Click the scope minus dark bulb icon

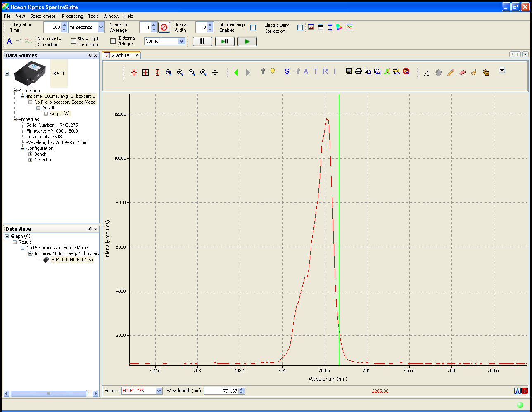297,71
